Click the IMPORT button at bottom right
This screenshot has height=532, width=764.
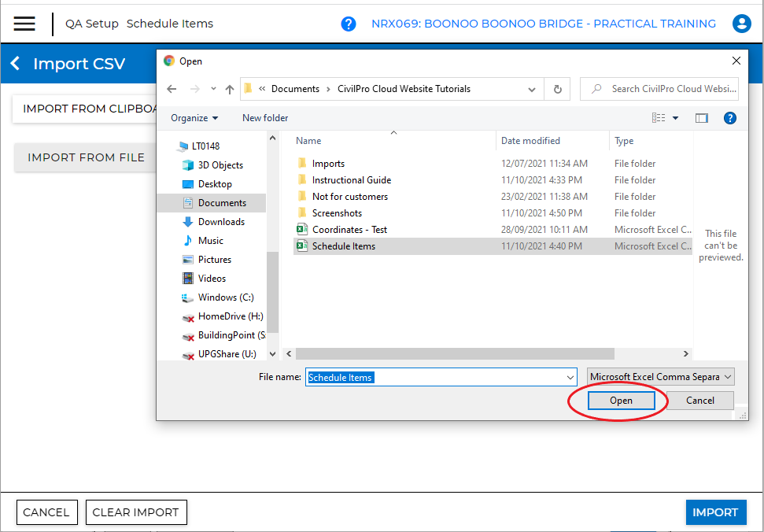click(x=715, y=512)
